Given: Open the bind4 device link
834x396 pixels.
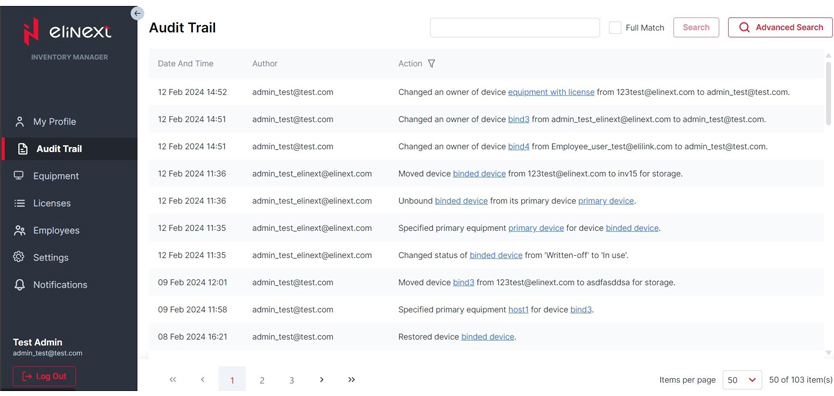Looking at the screenshot, I should coord(519,146).
